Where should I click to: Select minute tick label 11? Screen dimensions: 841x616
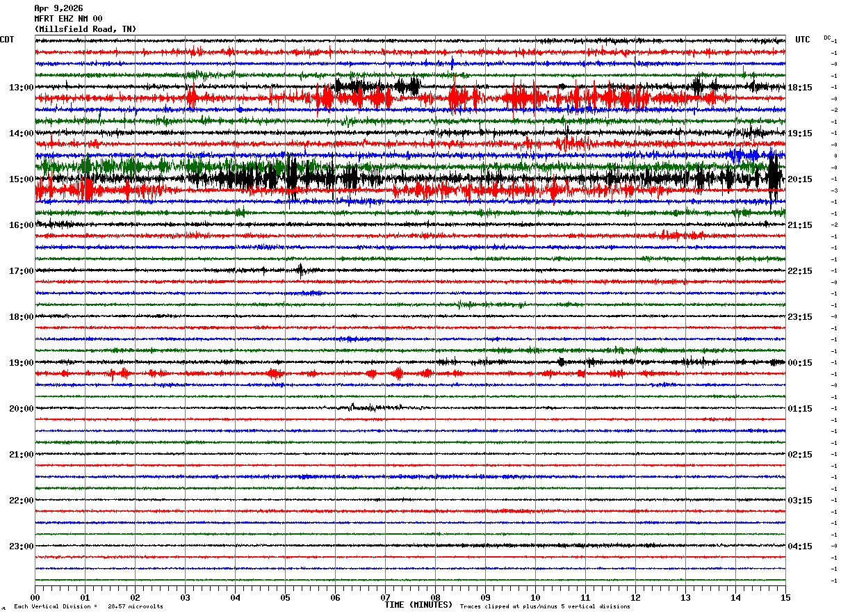tap(585, 597)
